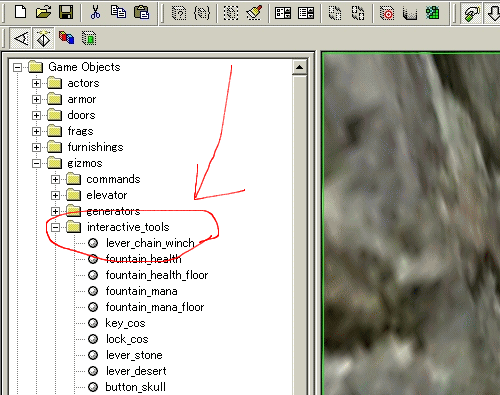Image resolution: width=500 pixels, height=395 pixels.
Task: Select the lever_stone object
Action: coord(134,355)
